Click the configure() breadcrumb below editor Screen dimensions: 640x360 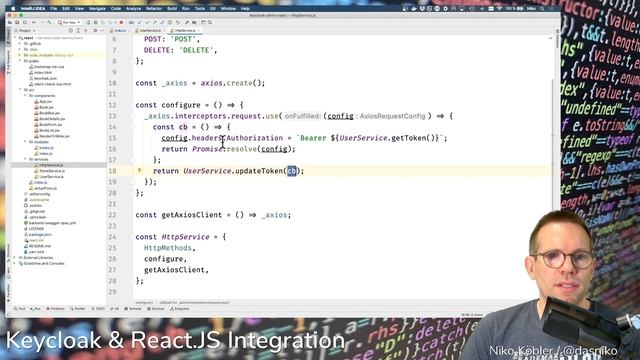(144, 302)
